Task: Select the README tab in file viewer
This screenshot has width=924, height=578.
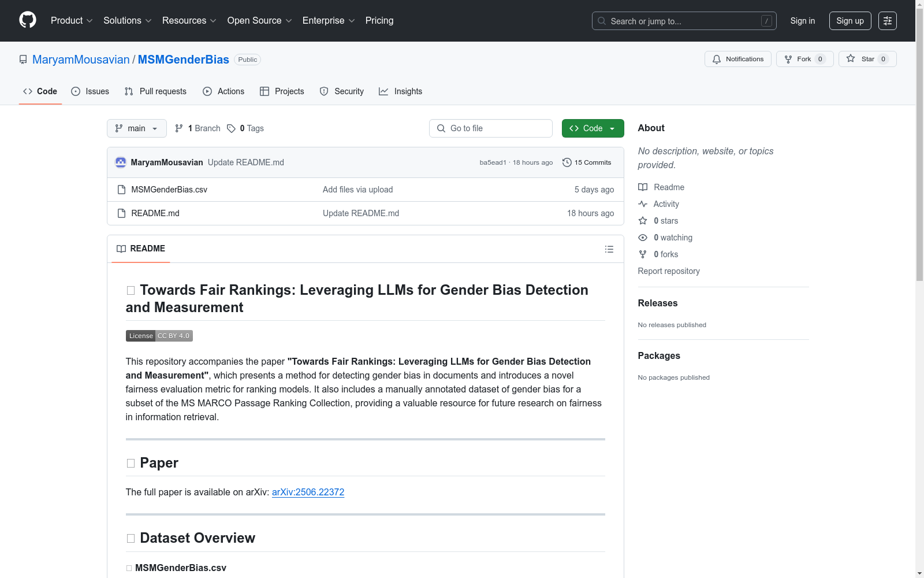Action: pos(141,249)
